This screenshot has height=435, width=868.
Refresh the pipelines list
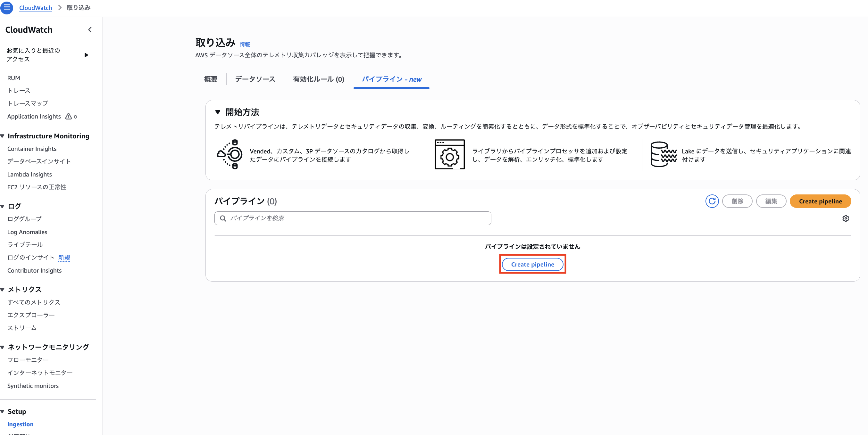point(712,201)
